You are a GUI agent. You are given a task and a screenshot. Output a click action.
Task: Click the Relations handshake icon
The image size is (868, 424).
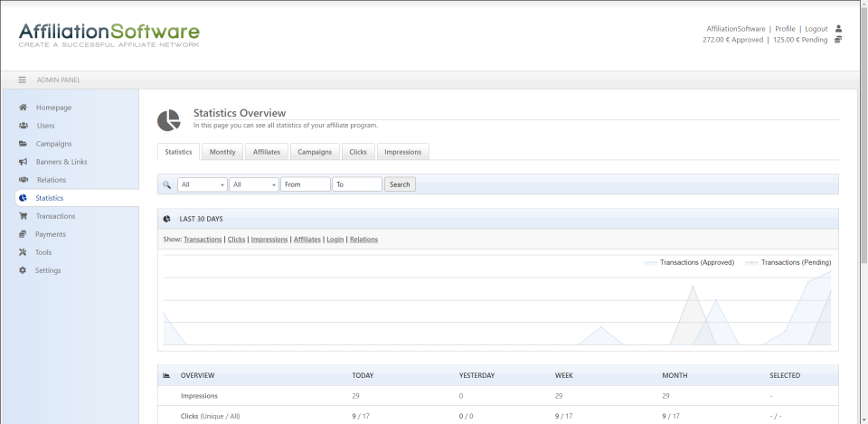[24, 180]
